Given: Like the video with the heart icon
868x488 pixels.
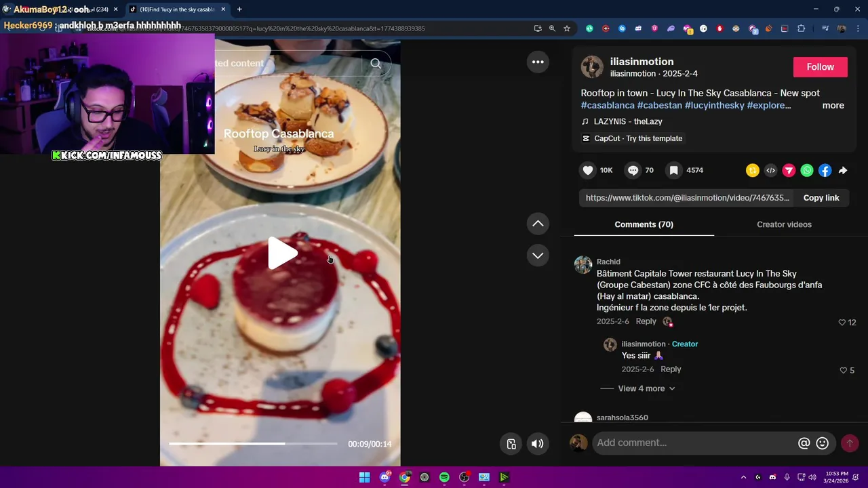Looking at the screenshot, I should coord(588,171).
